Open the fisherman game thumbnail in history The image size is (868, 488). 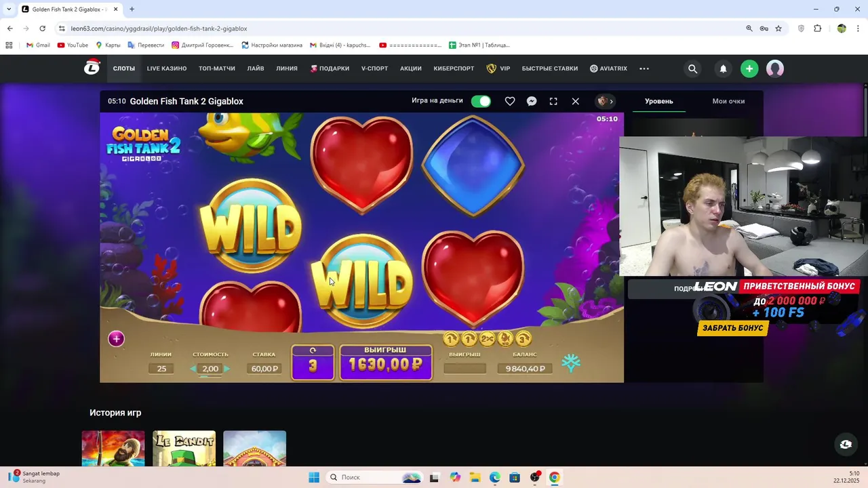pyautogui.click(x=113, y=449)
